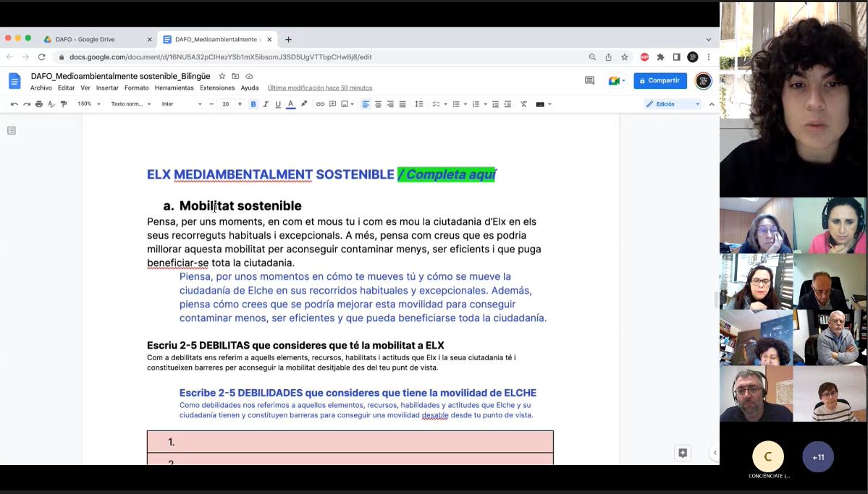The width and height of the screenshot is (868, 494).
Task: Open the comment history icon
Action: (x=589, y=81)
